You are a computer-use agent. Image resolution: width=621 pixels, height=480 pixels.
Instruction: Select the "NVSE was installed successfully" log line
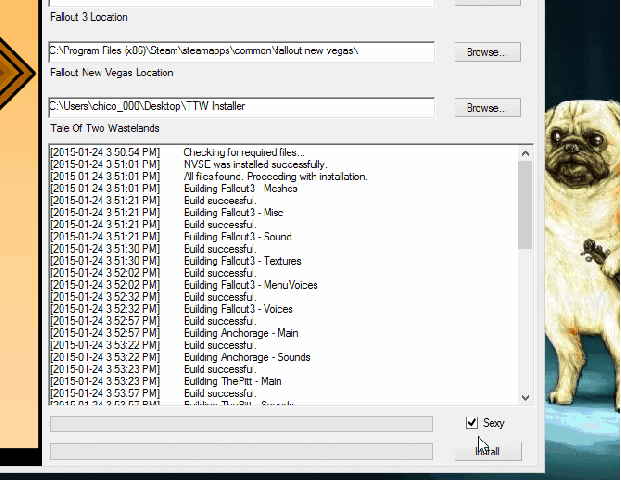(255, 164)
